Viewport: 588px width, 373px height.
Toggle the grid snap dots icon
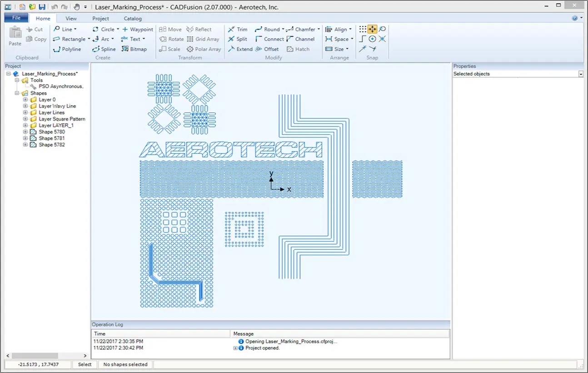[363, 29]
